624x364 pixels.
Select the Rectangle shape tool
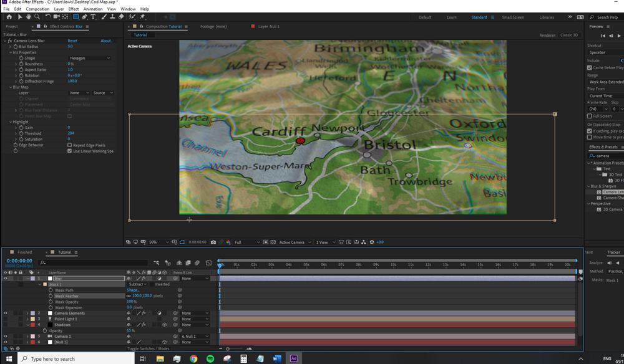click(76, 17)
